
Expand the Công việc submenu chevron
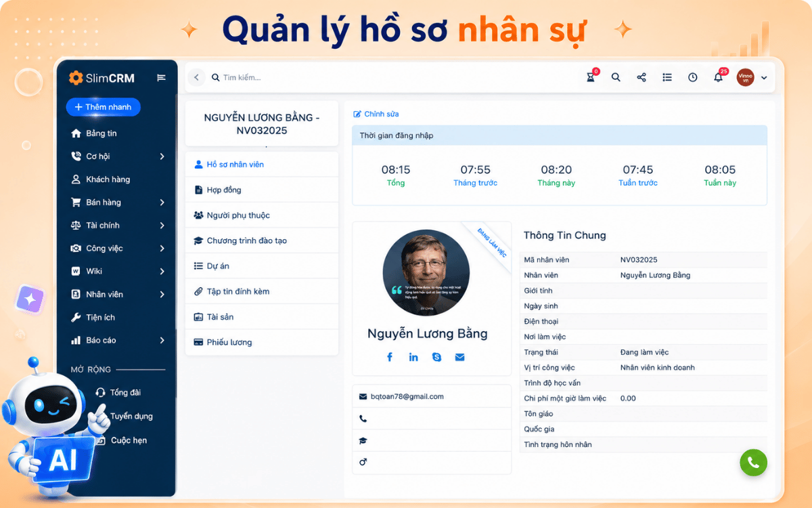(162, 249)
